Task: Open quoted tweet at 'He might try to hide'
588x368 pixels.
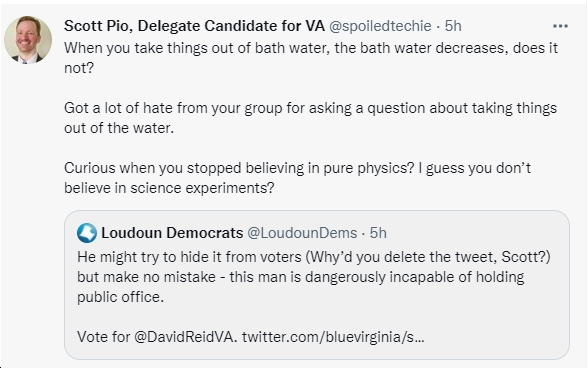Action: coord(317,285)
